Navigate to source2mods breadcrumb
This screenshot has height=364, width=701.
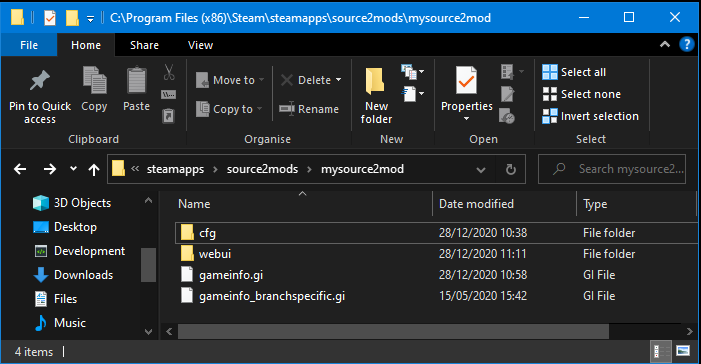click(262, 169)
